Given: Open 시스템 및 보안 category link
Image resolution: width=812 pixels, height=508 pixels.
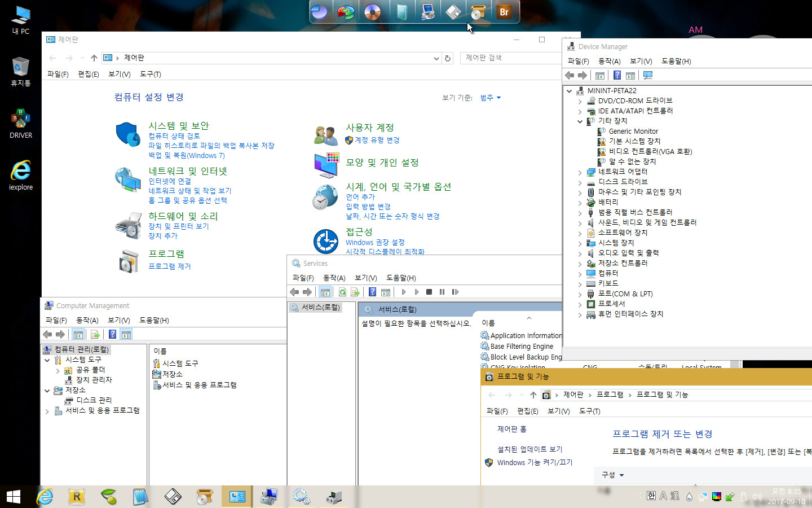Looking at the screenshot, I should 179,126.
